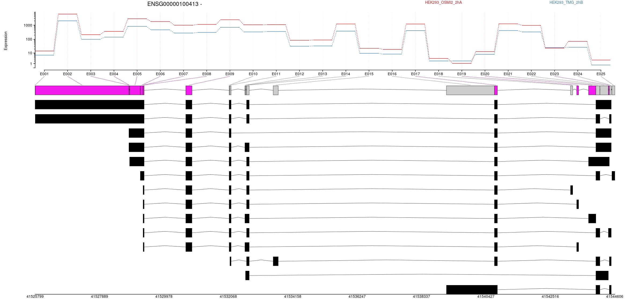Click exon bin label E001

click(x=44, y=74)
